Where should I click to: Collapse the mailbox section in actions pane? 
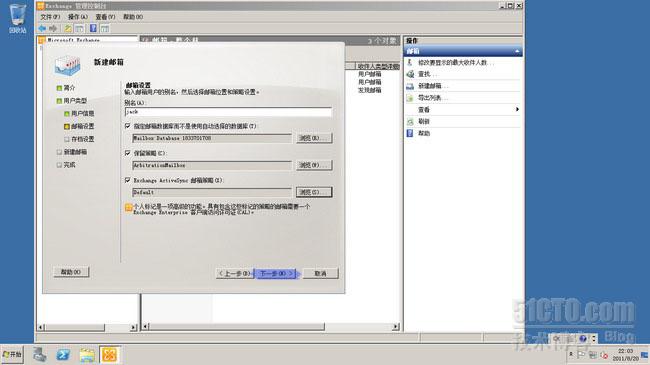[517, 51]
